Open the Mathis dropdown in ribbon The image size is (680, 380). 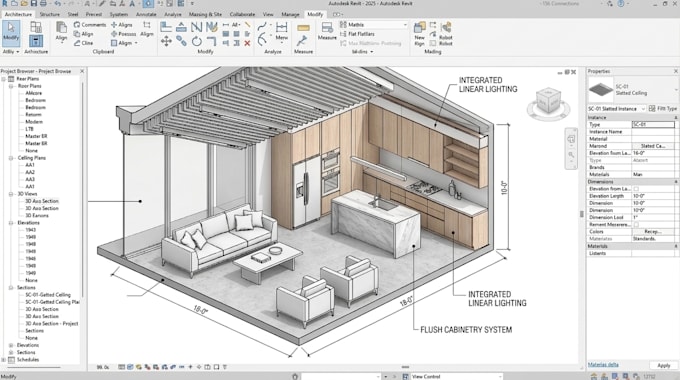point(374,25)
